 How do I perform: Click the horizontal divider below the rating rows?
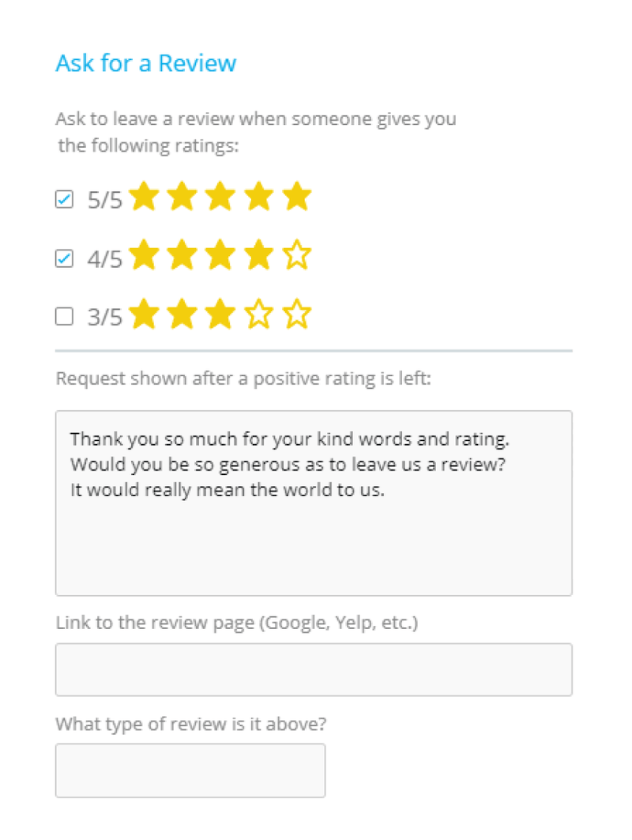click(313, 348)
